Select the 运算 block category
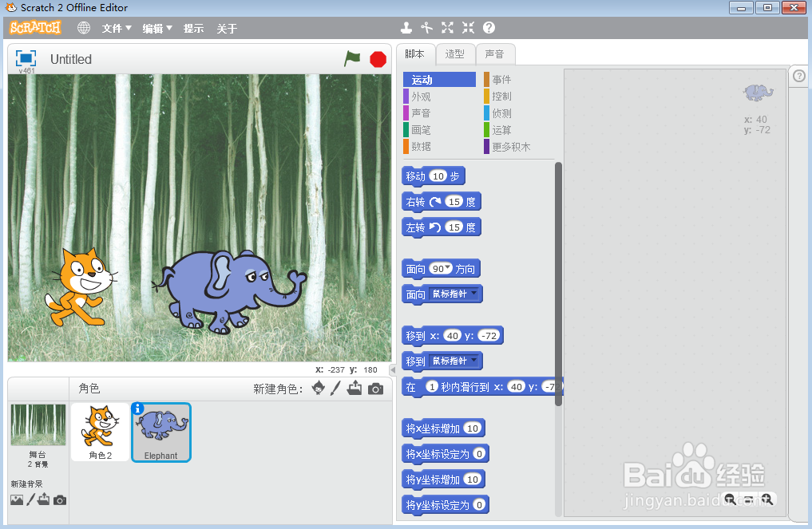The height and width of the screenshot is (529, 812). point(519,130)
